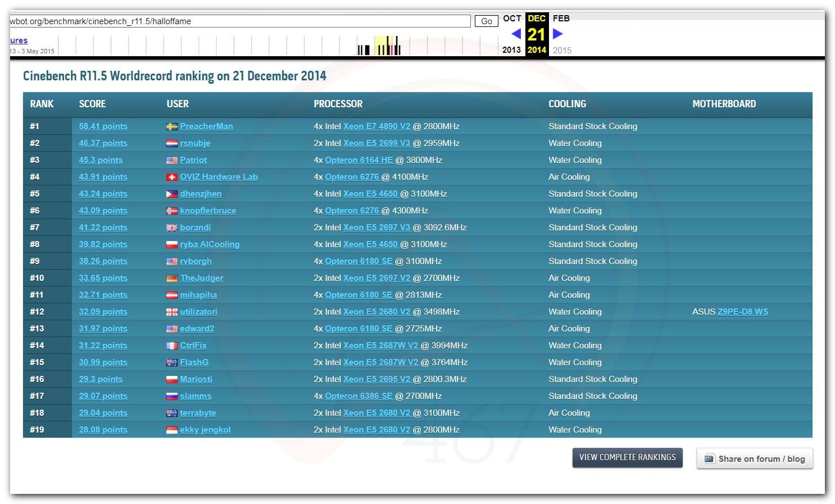Image resolution: width=835 pixels, height=504 pixels.
Task: Click the Go button next to the URL
Action: click(x=487, y=21)
